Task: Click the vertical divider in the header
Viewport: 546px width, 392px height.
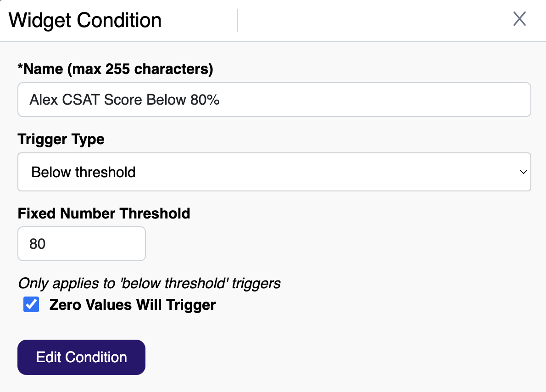Action: [237, 20]
